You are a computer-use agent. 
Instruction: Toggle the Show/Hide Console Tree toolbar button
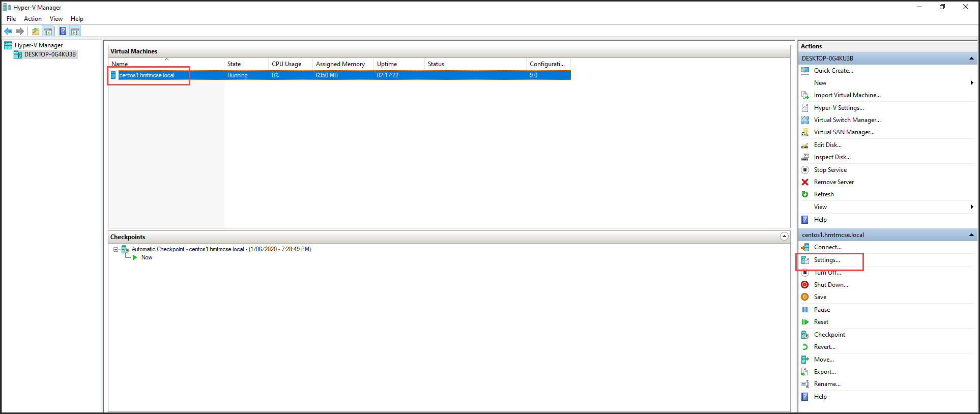[48, 32]
